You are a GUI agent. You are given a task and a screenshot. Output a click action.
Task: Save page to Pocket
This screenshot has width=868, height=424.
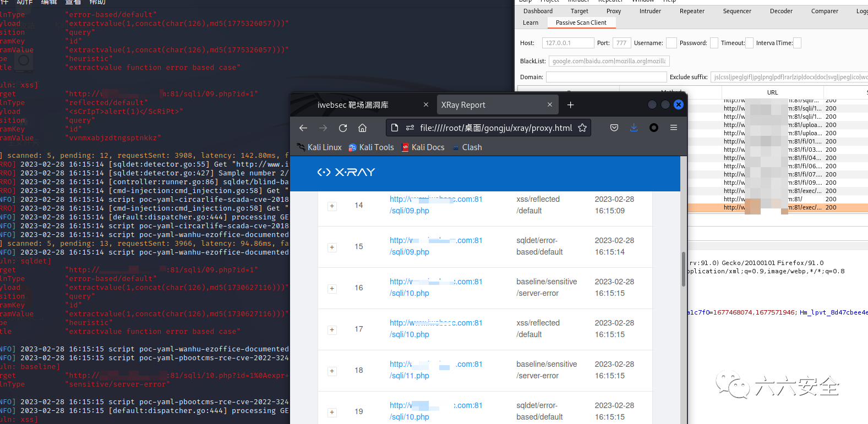614,128
